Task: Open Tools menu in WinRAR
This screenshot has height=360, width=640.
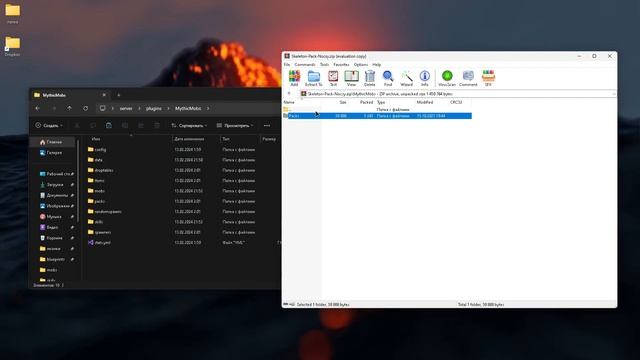Action: point(324,64)
